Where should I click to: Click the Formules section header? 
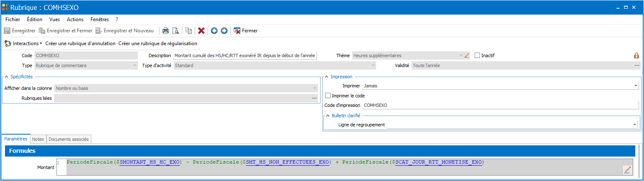coord(320,151)
